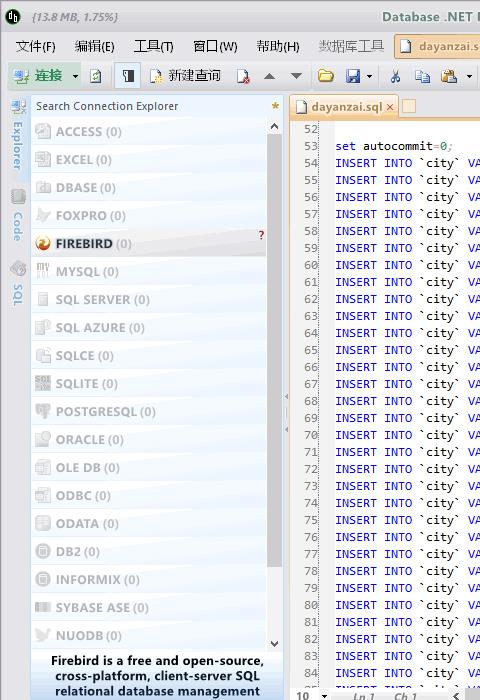The height and width of the screenshot is (700, 480).
Task: Click the editor horizontal scroll left arrow
Action: click(x=455, y=696)
